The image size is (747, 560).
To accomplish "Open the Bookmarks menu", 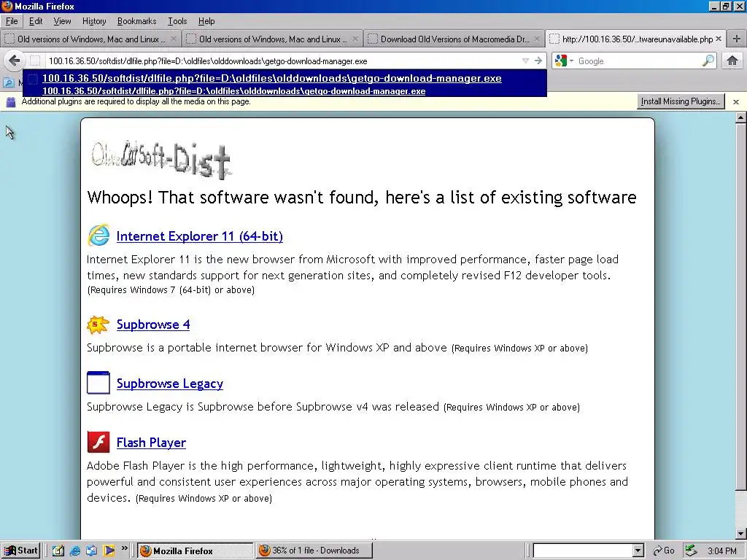I will [x=136, y=21].
